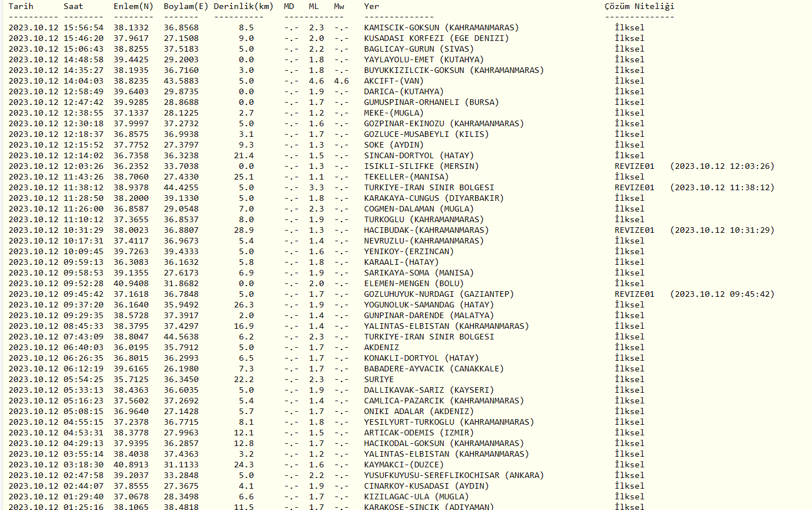
Task: Click the Mw value 4.6
Action: click(x=341, y=81)
